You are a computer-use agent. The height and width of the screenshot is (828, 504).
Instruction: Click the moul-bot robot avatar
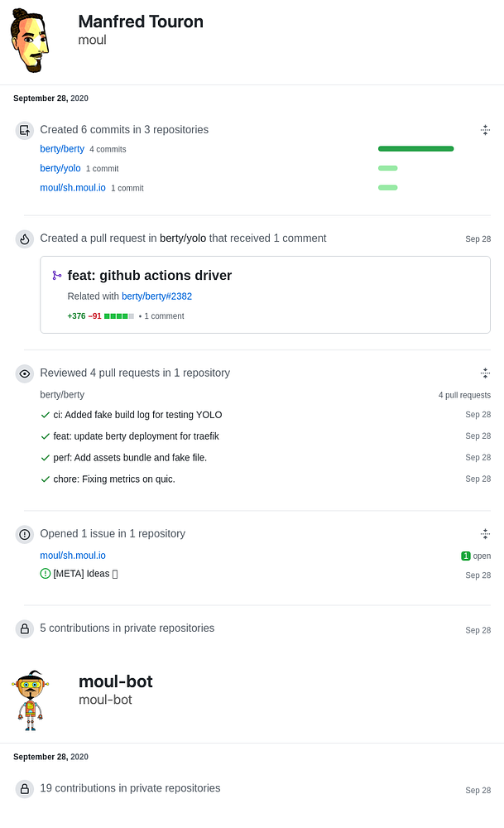(x=31, y=700)
